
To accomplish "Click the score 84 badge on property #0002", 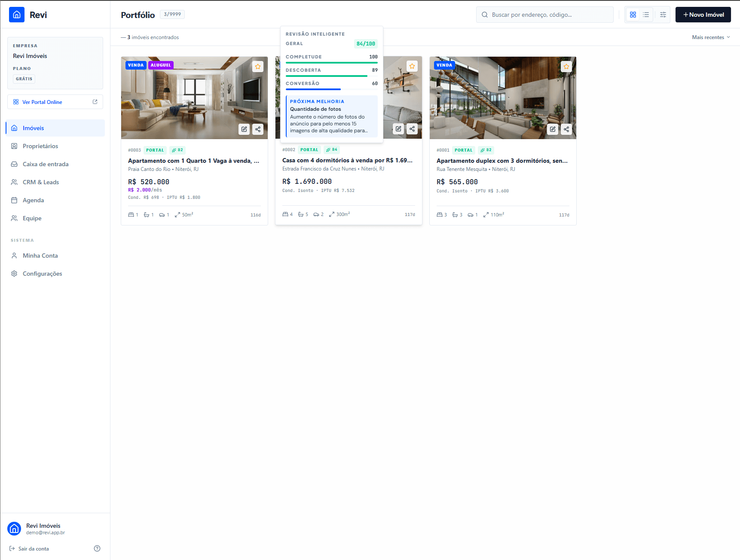I will [x=331, y=150].
